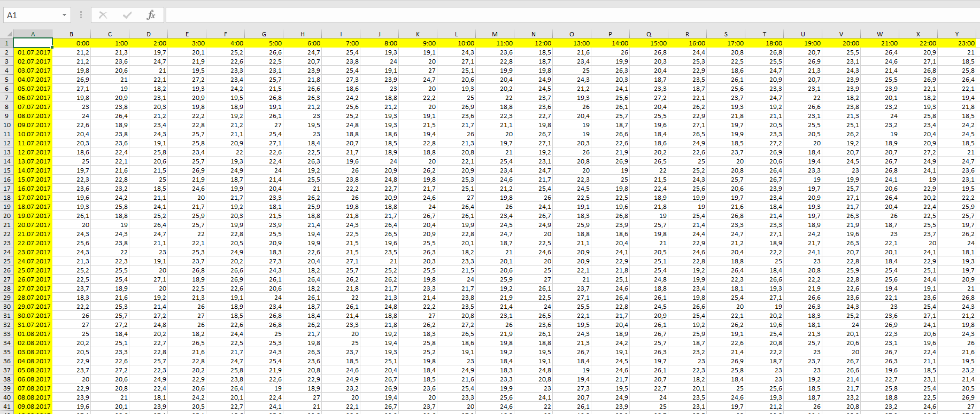The width and height of the screenshot is (980, 414).
Task: Select the 23:00 value 26,4 for 04.07.2017
Action: tap(957, 80)
